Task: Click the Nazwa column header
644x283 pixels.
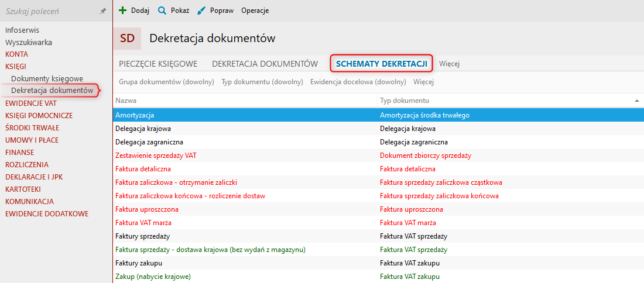Action: pyautogui.click(x=126, y=101)
